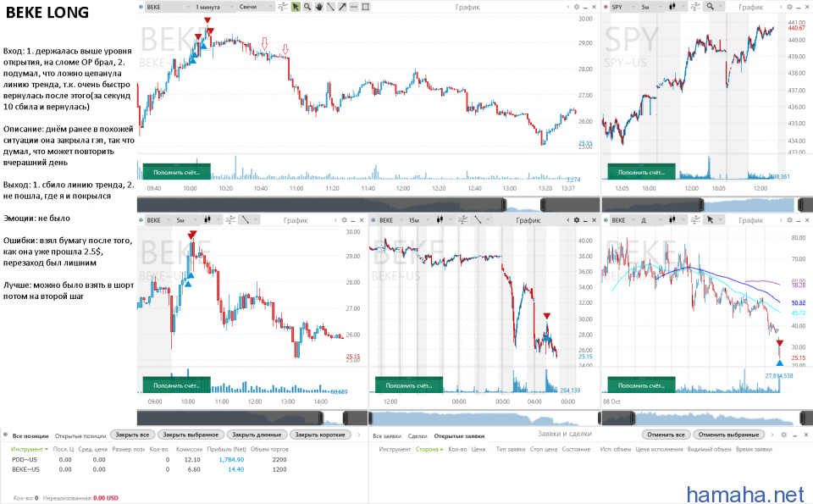The image size is (813, 504).
Task: Toggle the link indicator of the BEKE 5m chart
Action: (141, 220)
